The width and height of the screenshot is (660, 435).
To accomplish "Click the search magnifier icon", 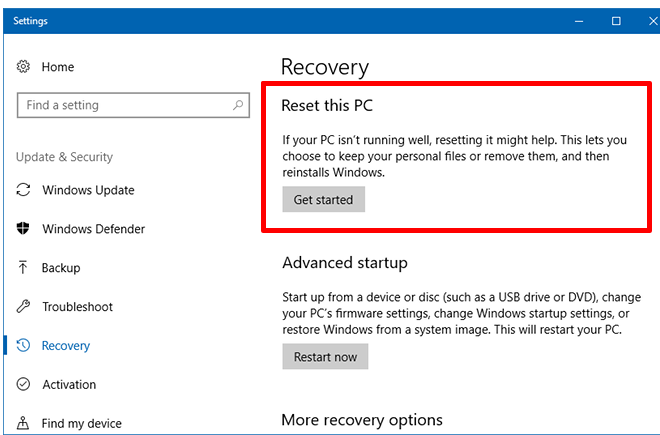I will point(238,105).
